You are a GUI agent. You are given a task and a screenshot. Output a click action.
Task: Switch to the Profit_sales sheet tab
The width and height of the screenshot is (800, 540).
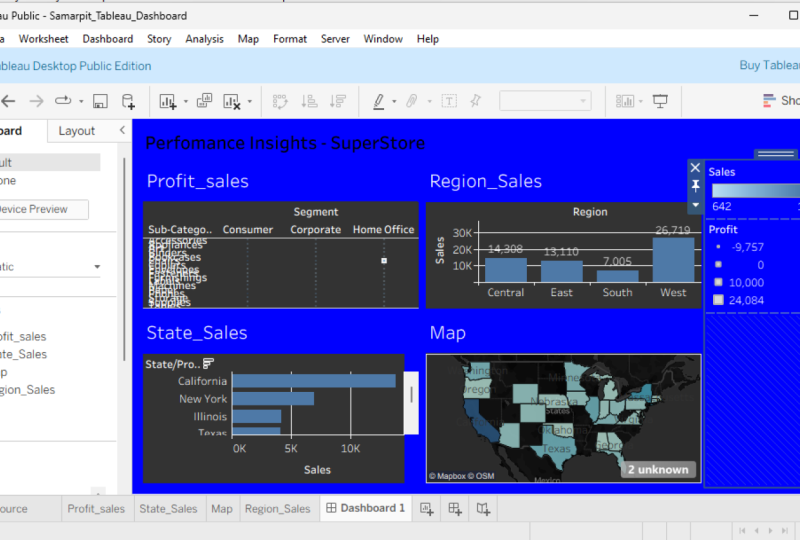click(96, 509)
